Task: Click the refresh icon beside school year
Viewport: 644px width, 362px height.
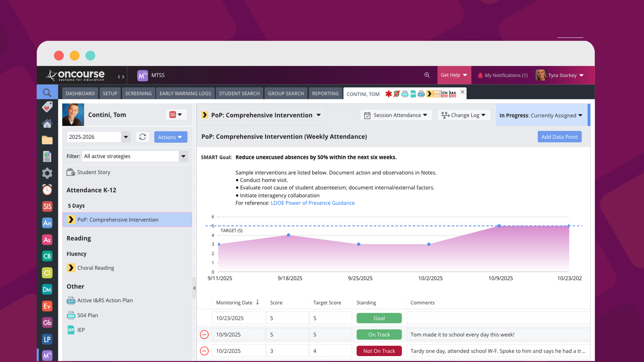Action: pyautogui.click(x=142, y=137)
